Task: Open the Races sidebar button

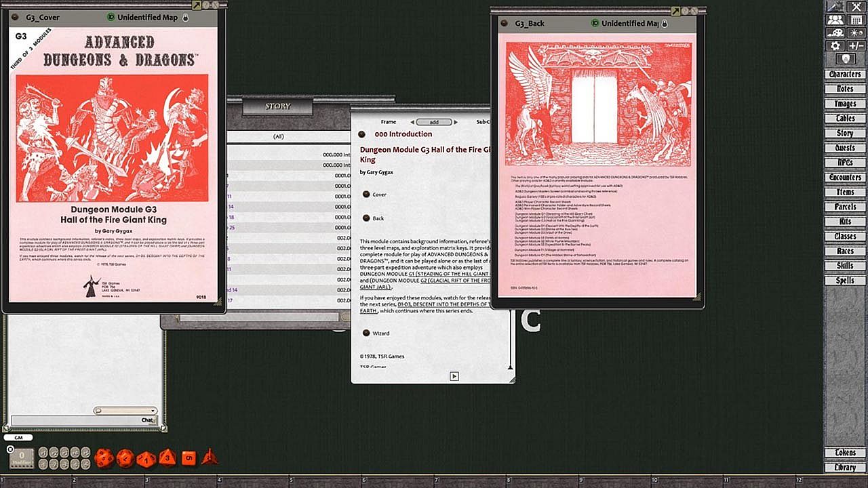Action: 844,251
